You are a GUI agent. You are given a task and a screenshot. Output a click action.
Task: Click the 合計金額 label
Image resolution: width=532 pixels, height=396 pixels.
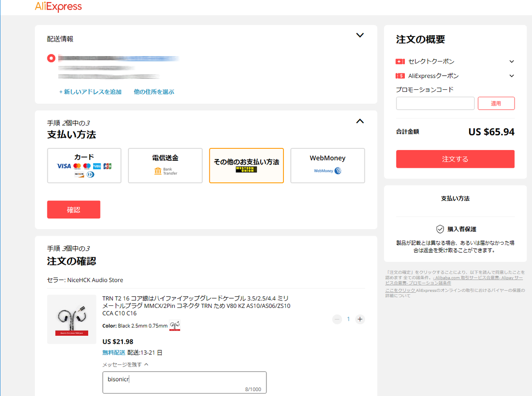408,132
